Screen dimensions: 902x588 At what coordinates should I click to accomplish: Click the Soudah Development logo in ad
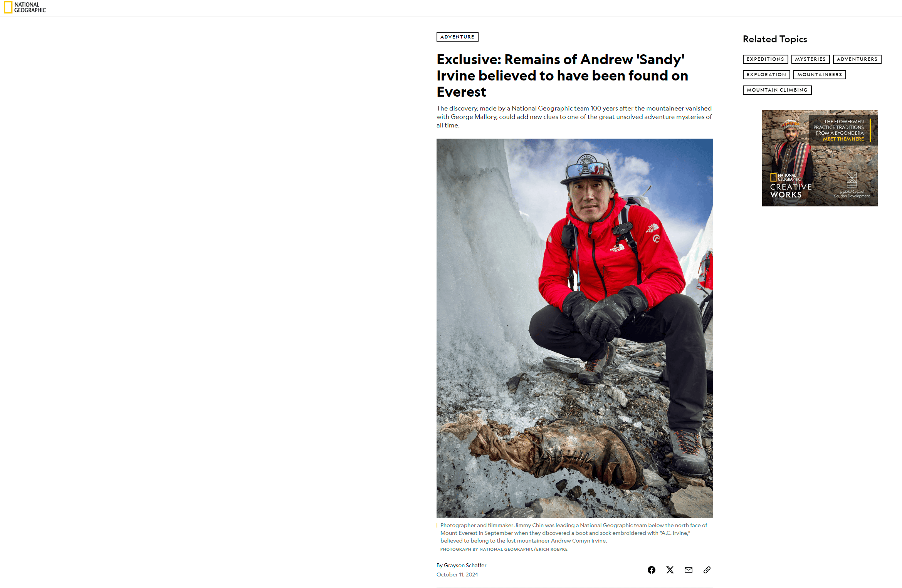852,186
